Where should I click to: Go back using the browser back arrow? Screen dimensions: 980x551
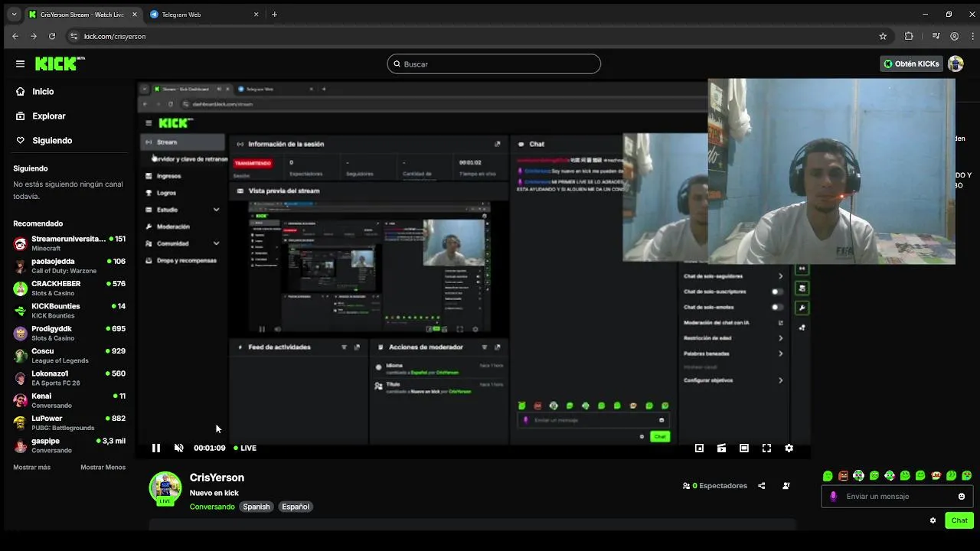click(15, 36)
